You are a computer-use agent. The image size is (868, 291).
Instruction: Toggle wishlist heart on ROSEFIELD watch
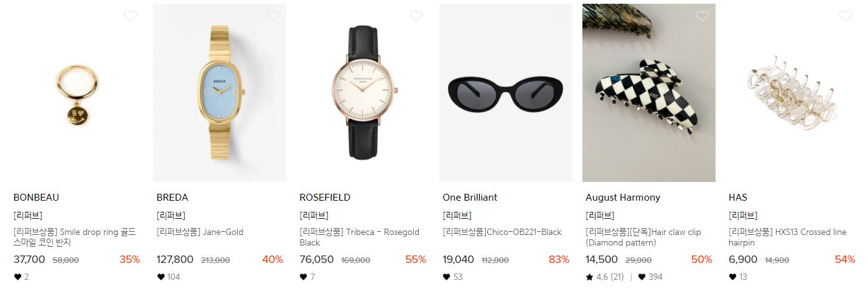click(x=417, y=16)
